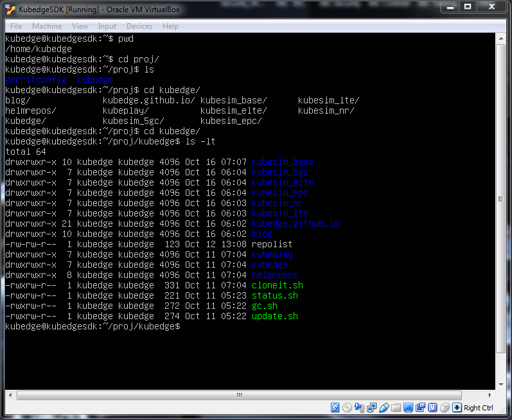
Task: Click the /home/kubedge pwd output
Action: (38, 49)
